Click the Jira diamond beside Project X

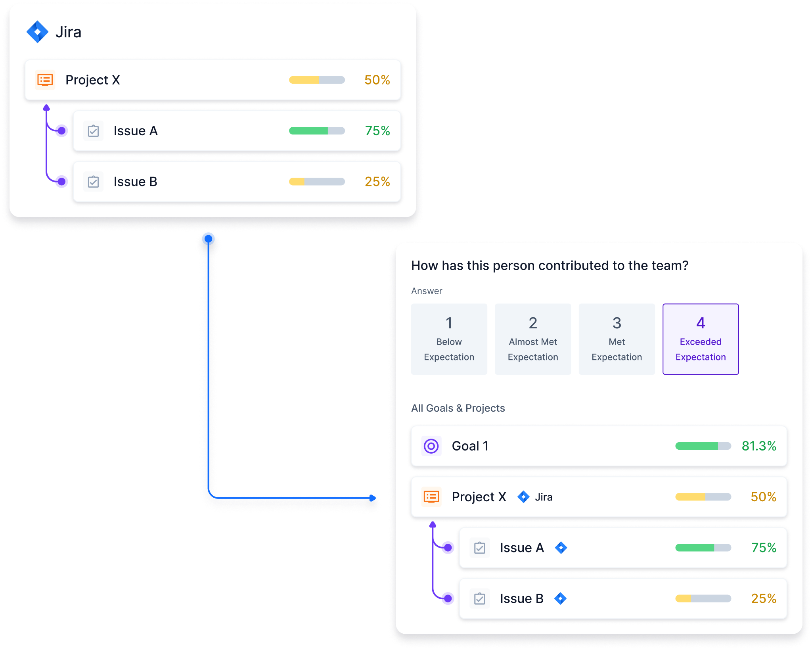click(x=524, y=497)
